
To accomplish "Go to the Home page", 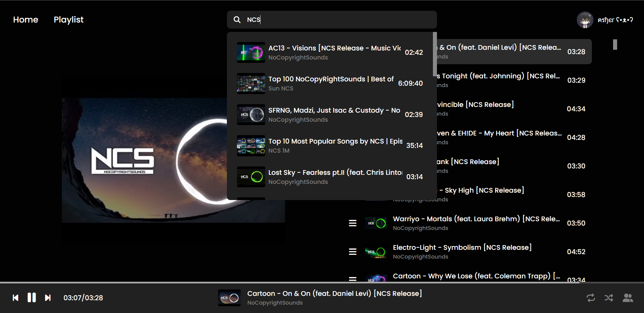I will pos(26,20).
